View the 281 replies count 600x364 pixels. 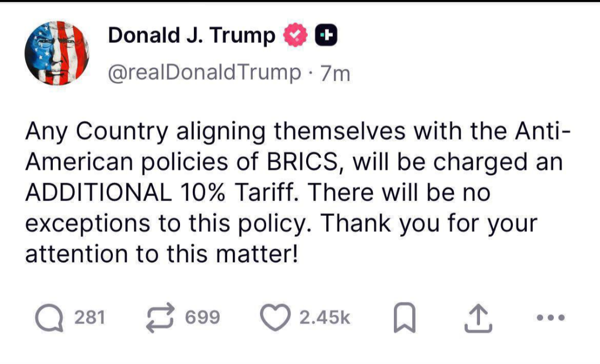click(x=89, y=318)
